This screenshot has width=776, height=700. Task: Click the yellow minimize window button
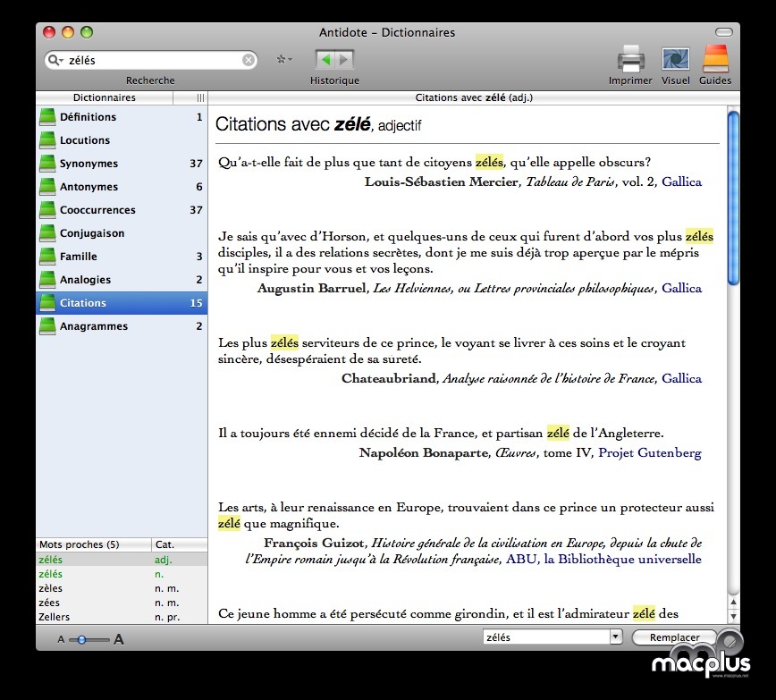[68, 32]
